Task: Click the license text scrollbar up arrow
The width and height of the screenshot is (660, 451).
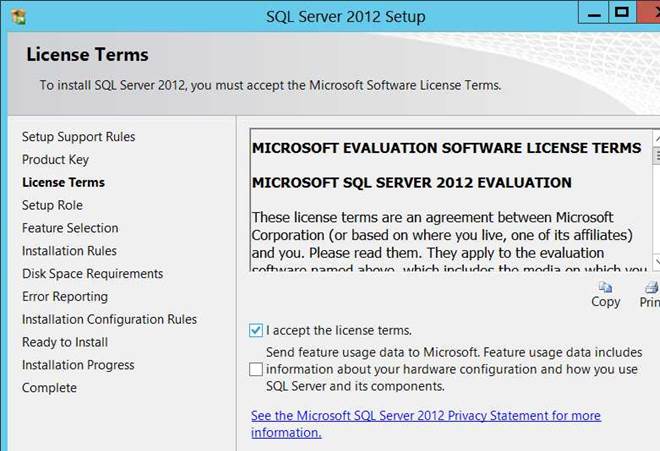Action: pyautogui.click(x=657, y=138)
